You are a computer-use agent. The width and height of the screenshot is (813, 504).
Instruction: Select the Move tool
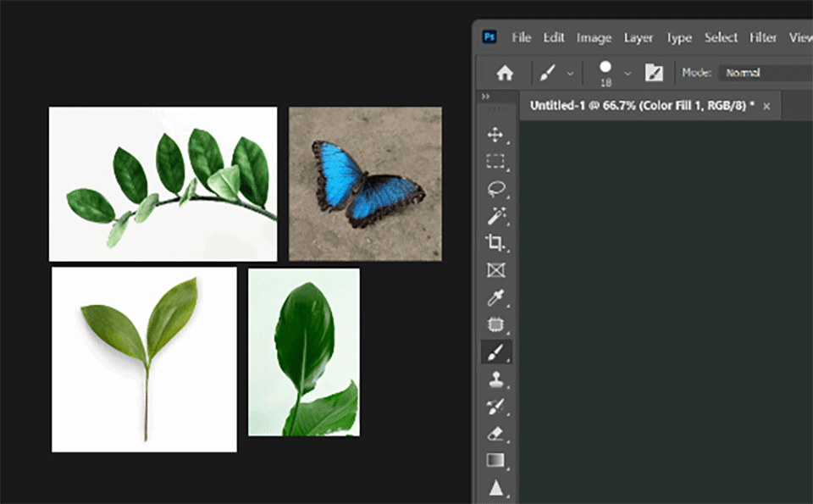pos(495,135)
